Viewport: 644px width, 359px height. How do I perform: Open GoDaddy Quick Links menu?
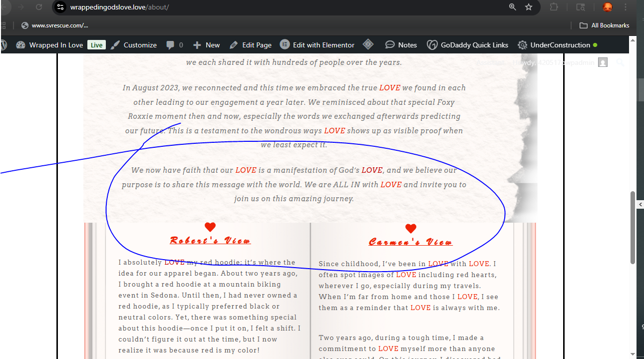(x=468, y=45)
